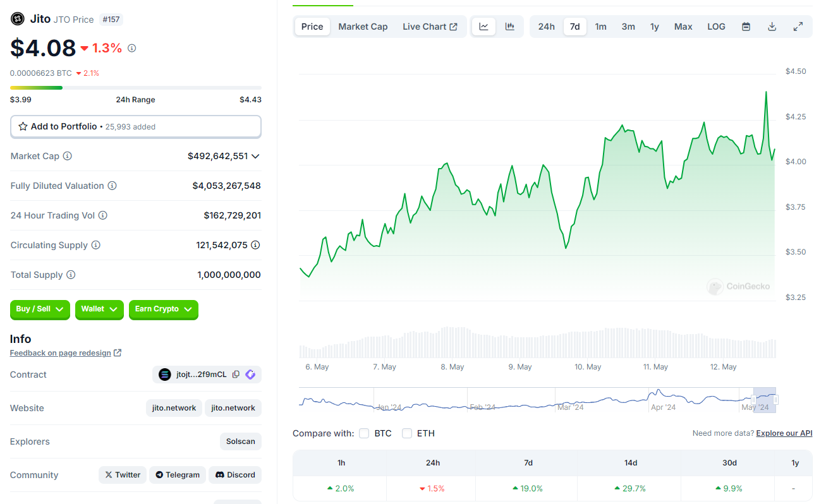Open Wallet dropdown
The height and width of the screenshot is (504, 814).
(x=99, y=309)
